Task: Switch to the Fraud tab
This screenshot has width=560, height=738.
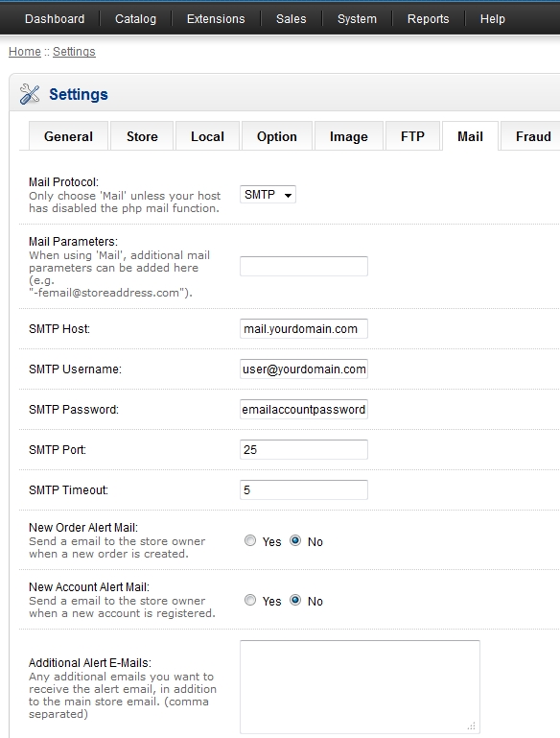Action: (x=533, y=136)
